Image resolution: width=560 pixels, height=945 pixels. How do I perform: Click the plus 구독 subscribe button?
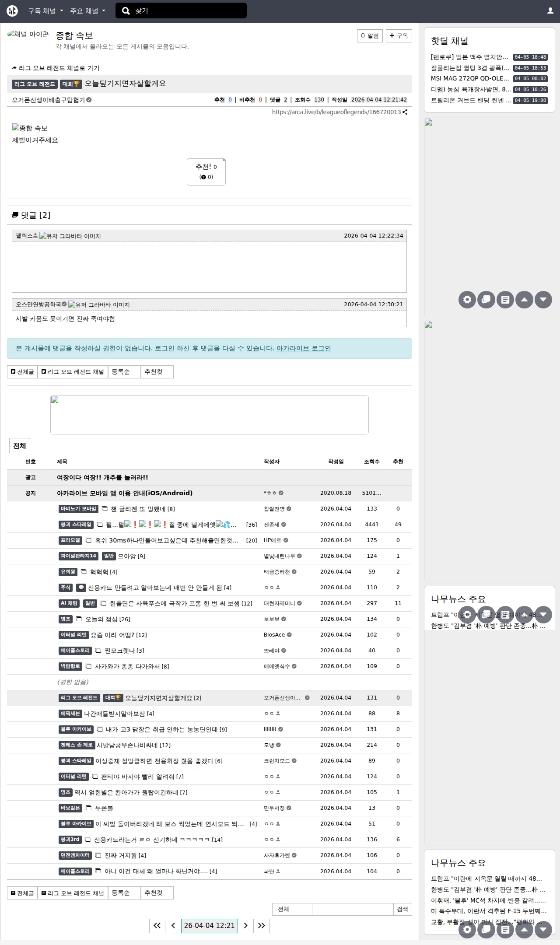[399, 36]
